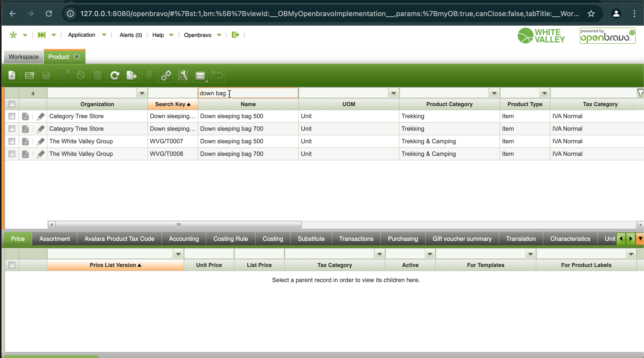Screen dimensions: 644x358
Task: Open the Costing Rule child tab
Action: point(230,239)
